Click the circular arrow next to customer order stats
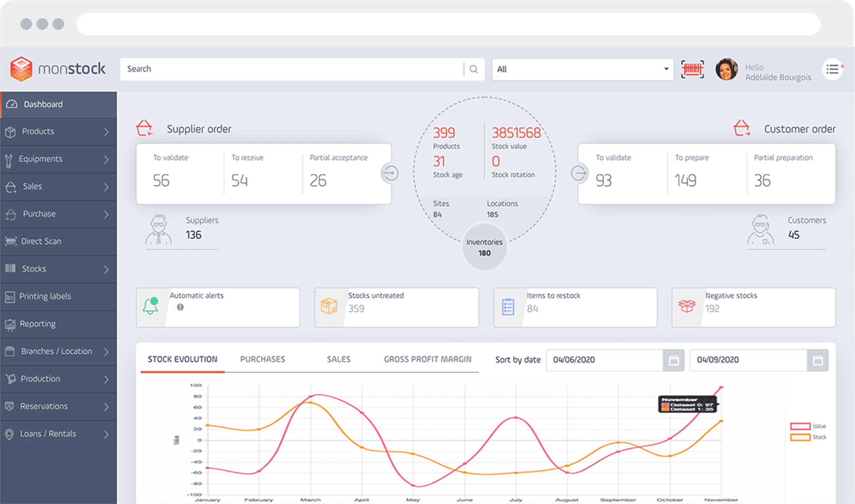The width and height of the screenshot is (855, 504). [579, 173]
